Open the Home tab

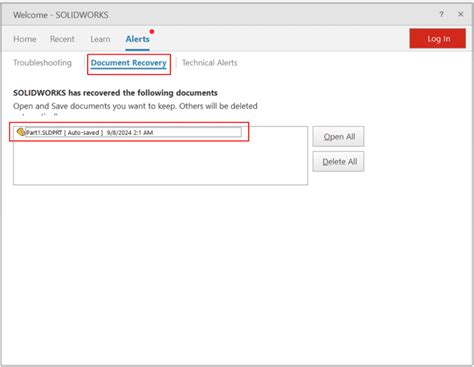[25, 39]
